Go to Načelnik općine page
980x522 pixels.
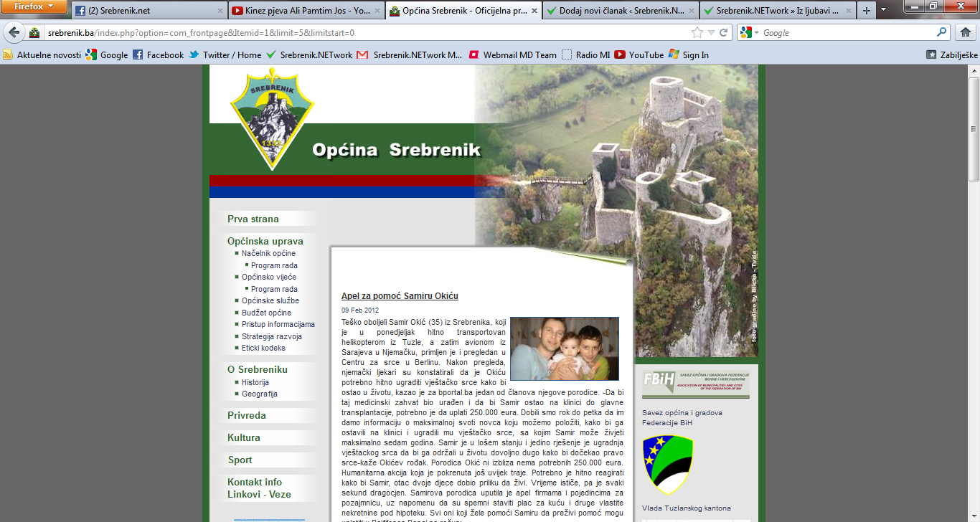point(268,253)
